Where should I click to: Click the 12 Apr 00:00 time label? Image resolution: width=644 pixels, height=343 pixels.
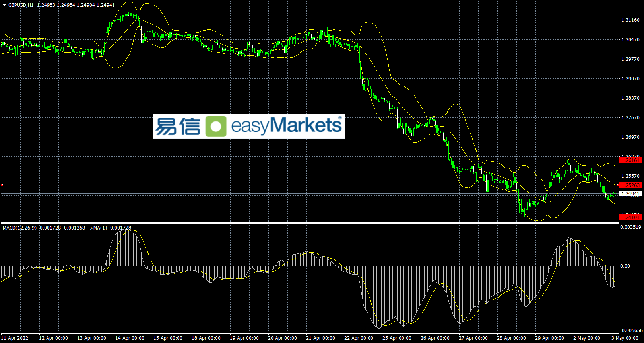coord(53,338)
